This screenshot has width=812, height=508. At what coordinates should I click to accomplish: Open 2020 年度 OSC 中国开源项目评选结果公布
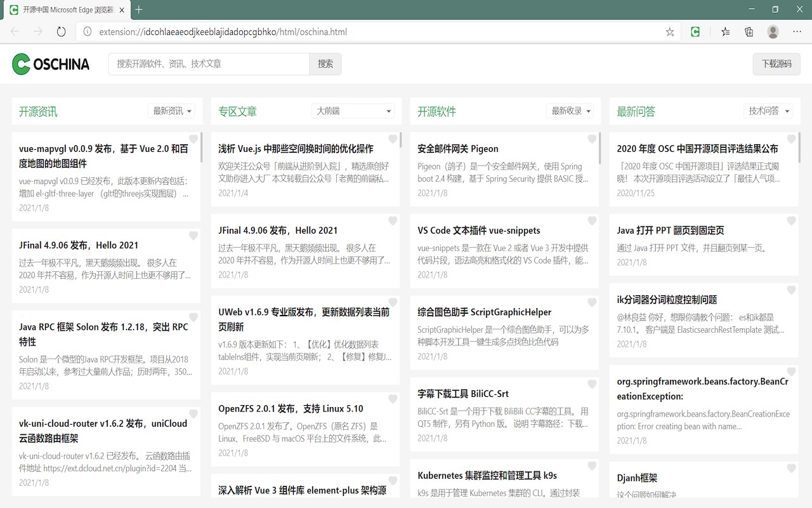pos(697,149)
